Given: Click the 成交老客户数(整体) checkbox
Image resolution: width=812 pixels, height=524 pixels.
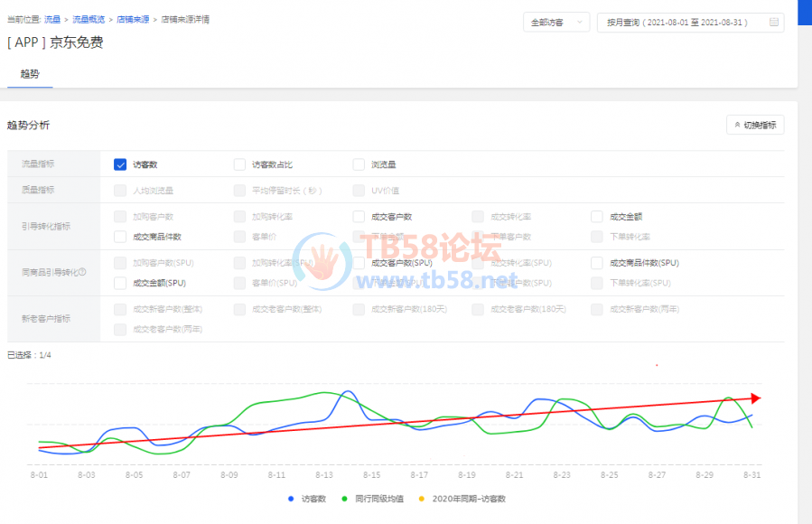Looking at the screenshot, I should tap(239, 309).
